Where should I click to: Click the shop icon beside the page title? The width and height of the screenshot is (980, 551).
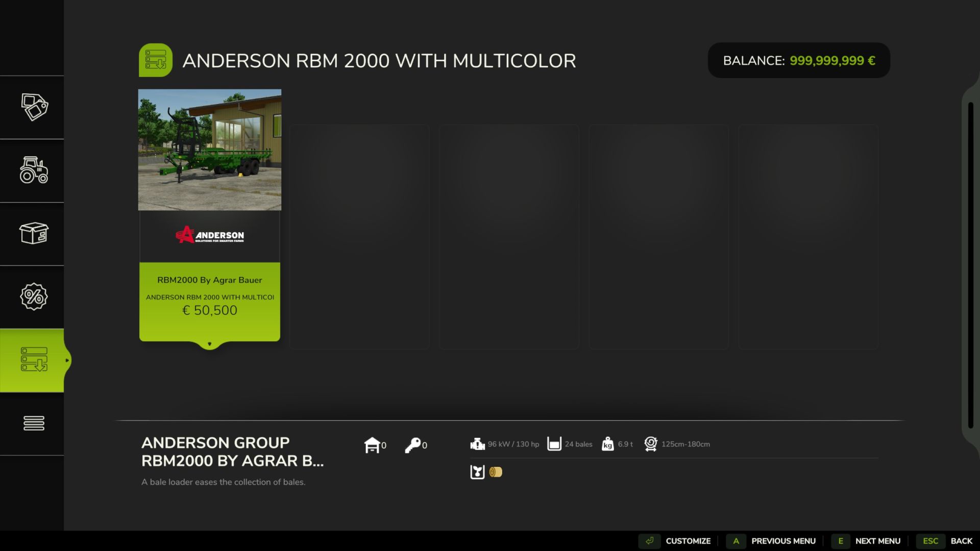tap(156, 60)
